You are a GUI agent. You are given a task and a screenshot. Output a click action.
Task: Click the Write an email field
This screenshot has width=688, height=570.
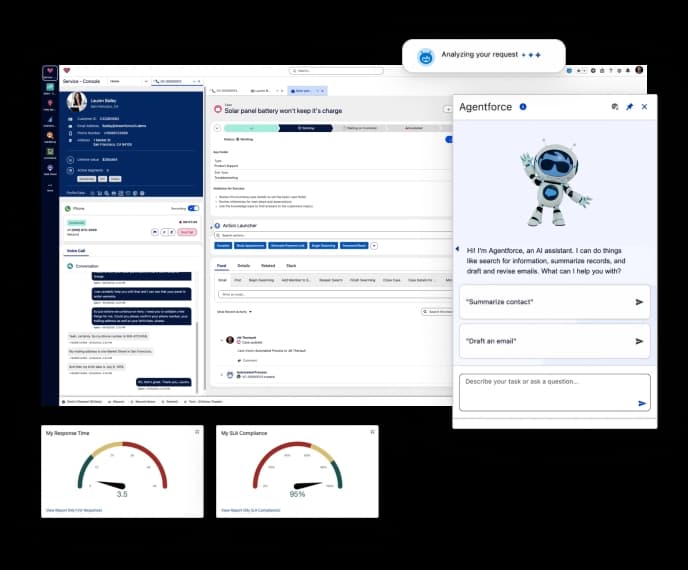point(336,294)
